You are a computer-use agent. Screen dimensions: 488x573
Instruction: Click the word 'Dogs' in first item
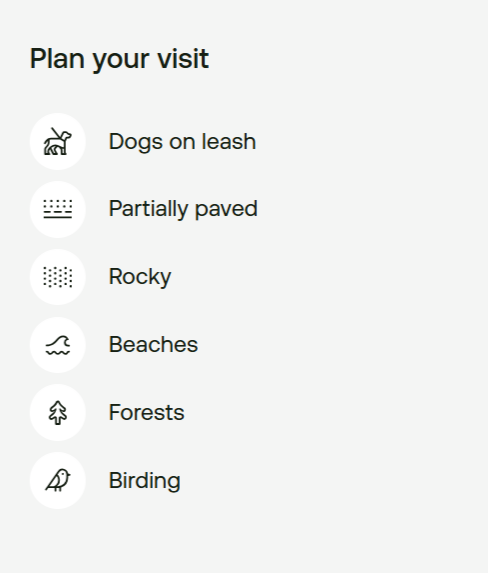[x=136, y=142]
